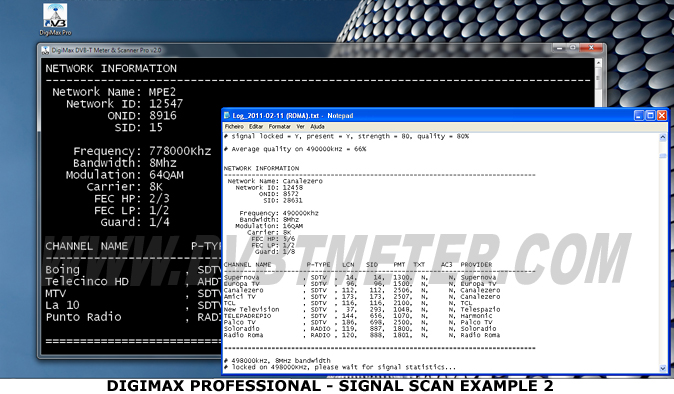Click DigiMax console scrollbar up arrow

(598, 63)
